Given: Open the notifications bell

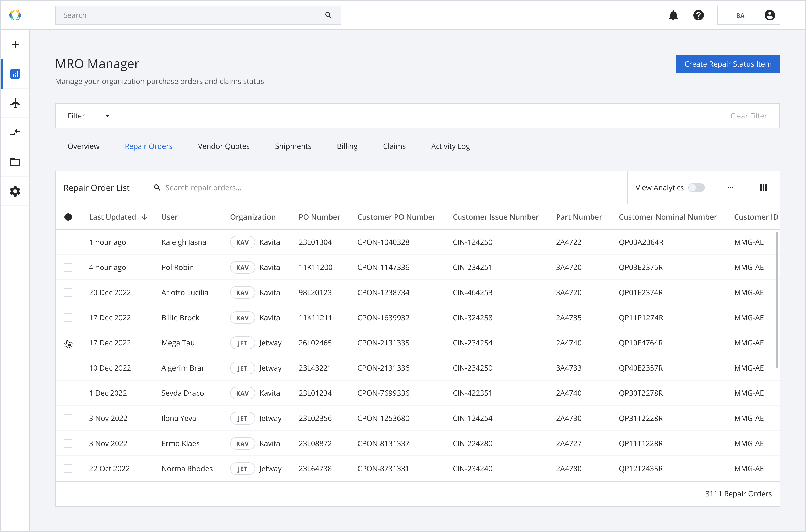Looking at the screenshot, I should (673, 15).
